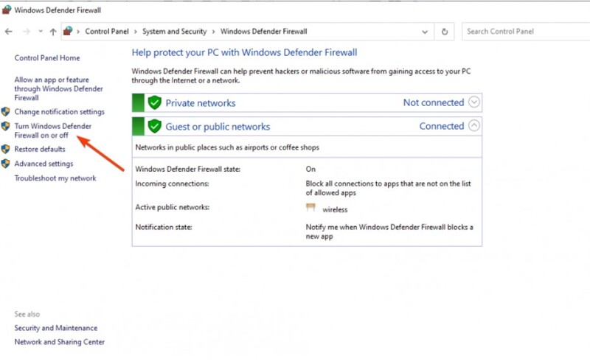
Task: Open Control Panel Home
Action: [47, 58]
